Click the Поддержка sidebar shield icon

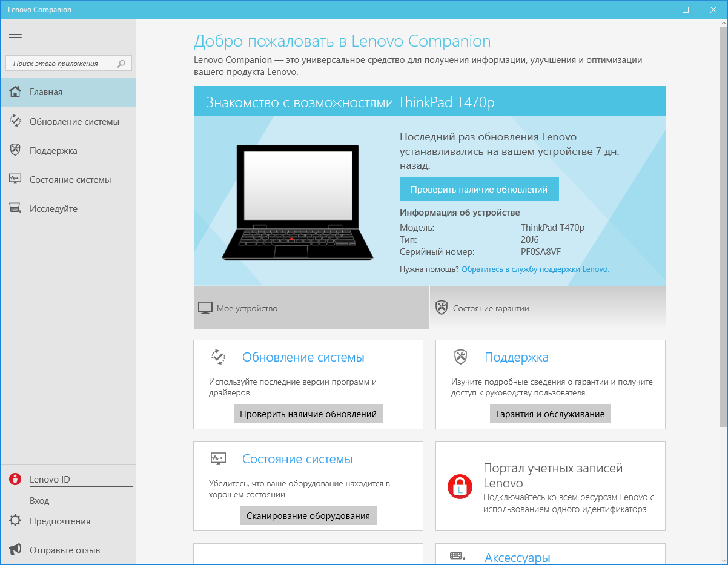point(16,150)
